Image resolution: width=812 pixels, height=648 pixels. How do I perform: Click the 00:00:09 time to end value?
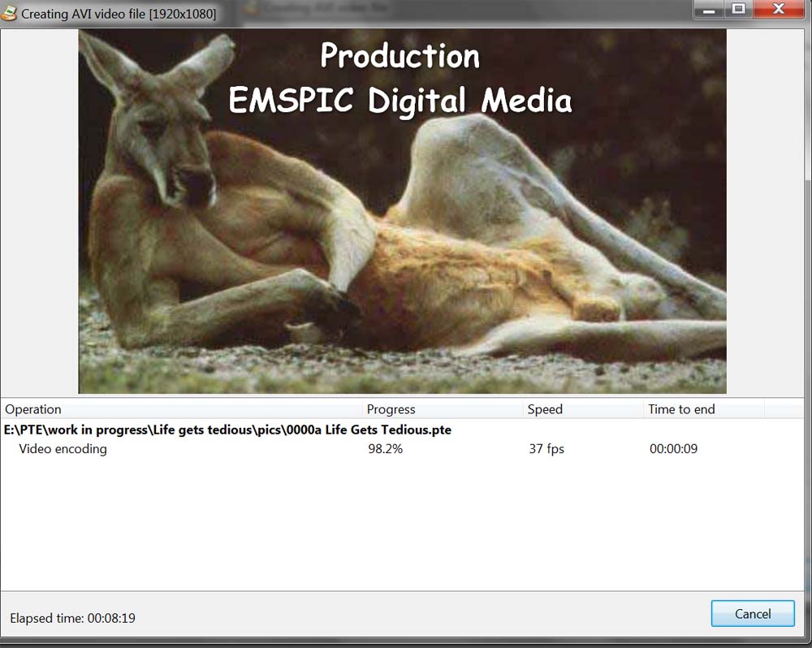(673, 448)
